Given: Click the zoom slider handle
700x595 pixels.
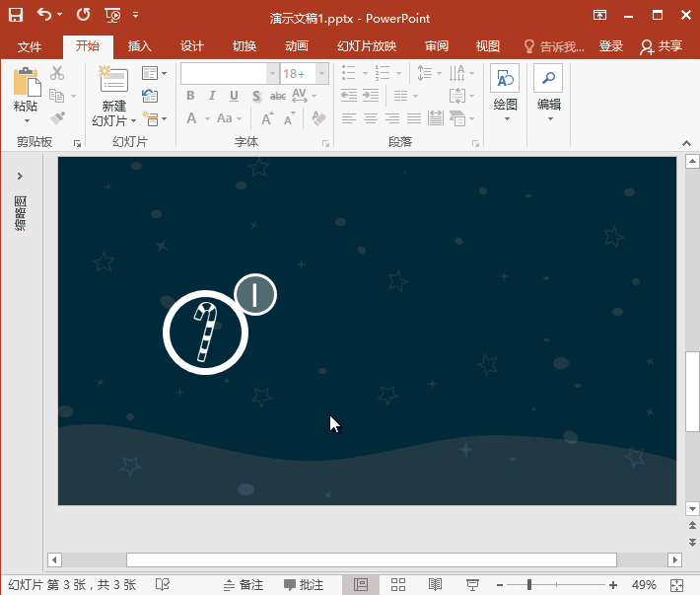Looking at the screenshot, I should pyautogui.click(x=530, y=585).
